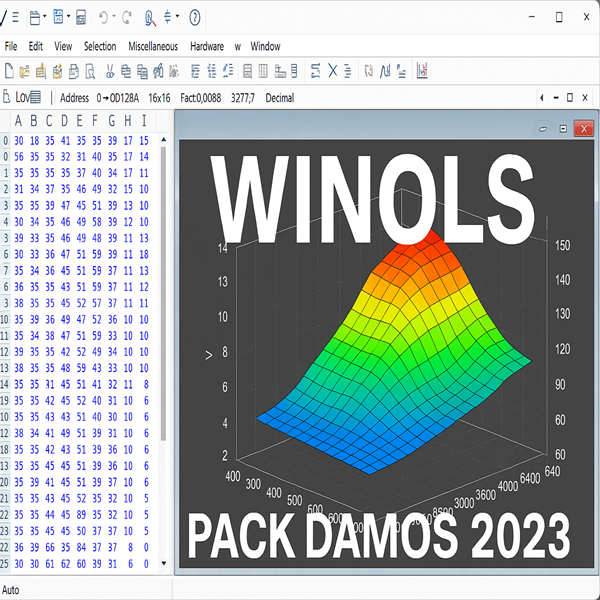Image resolution: width=600 pixels, height=600 pixels.
Task: Click the curve graph icon in second toolbar
Action: pyautogui.click(x=385, y=71)
